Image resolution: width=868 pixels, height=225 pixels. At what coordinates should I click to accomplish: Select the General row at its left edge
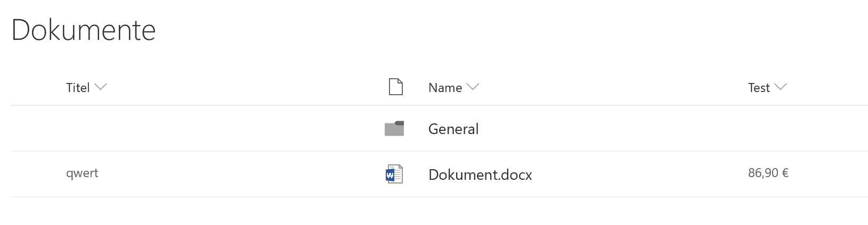35,129
